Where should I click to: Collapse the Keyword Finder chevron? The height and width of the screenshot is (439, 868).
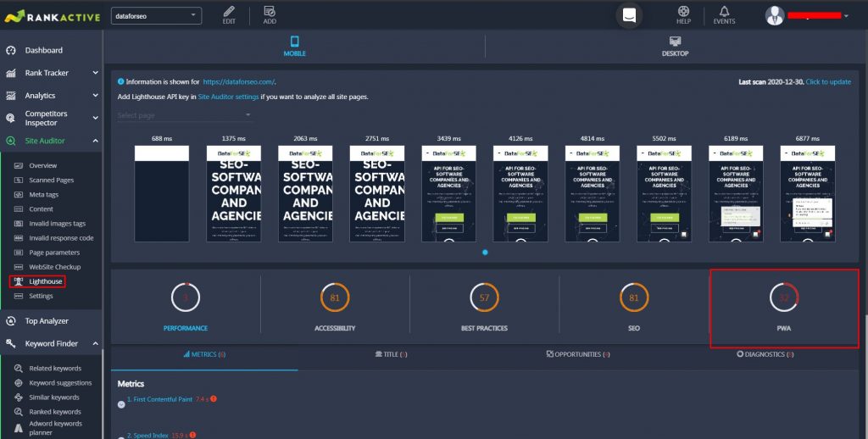[95, 344]
